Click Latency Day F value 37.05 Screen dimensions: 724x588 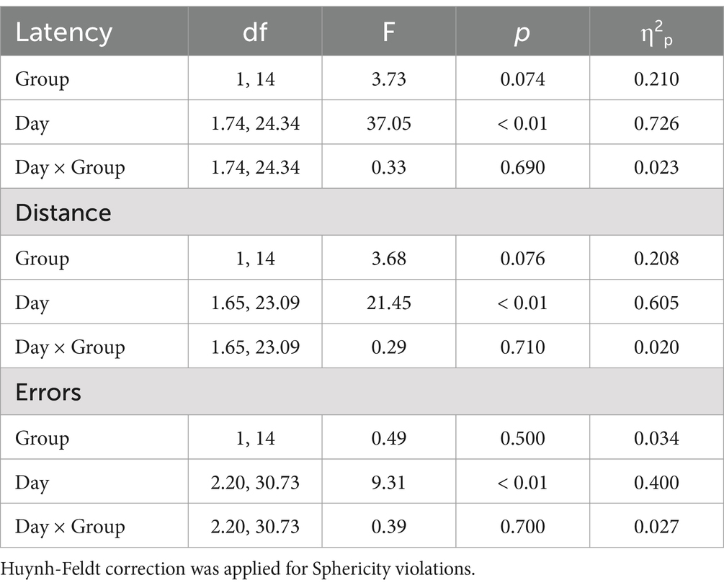tap(389, 123)
